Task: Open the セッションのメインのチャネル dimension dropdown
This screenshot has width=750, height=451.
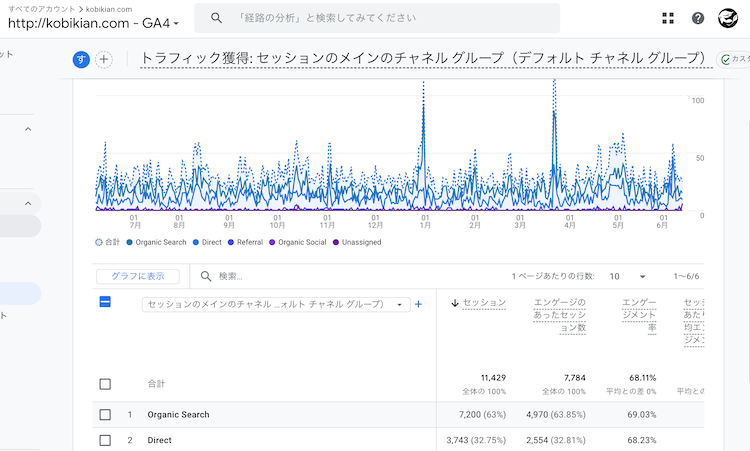Action: tap(276, 305)
